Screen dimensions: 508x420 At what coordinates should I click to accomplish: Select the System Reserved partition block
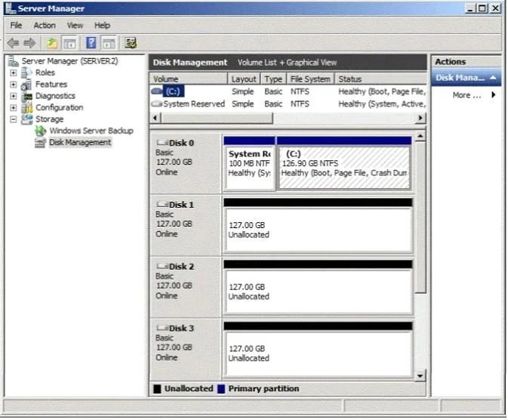point(249,163)
